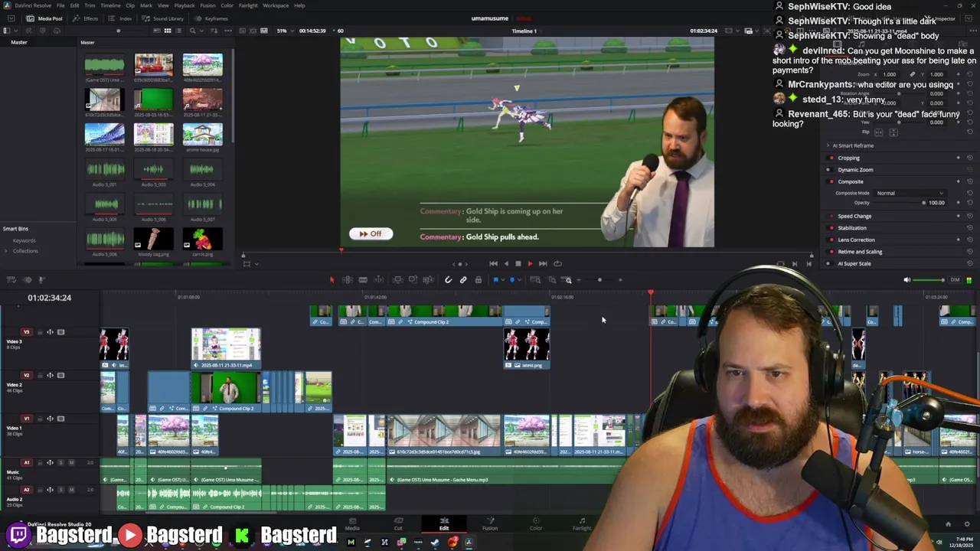Open the Keyframes panel
980x551 pixels.
click(211, 18)
